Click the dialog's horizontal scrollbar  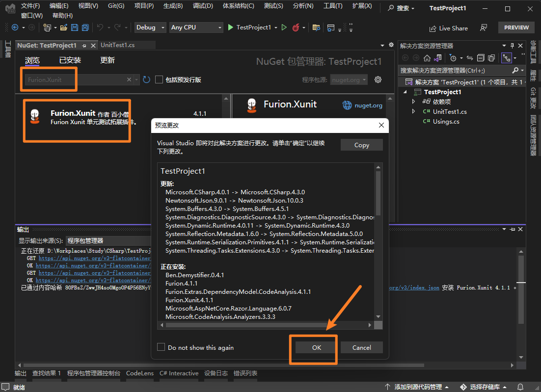coord(245,325)
